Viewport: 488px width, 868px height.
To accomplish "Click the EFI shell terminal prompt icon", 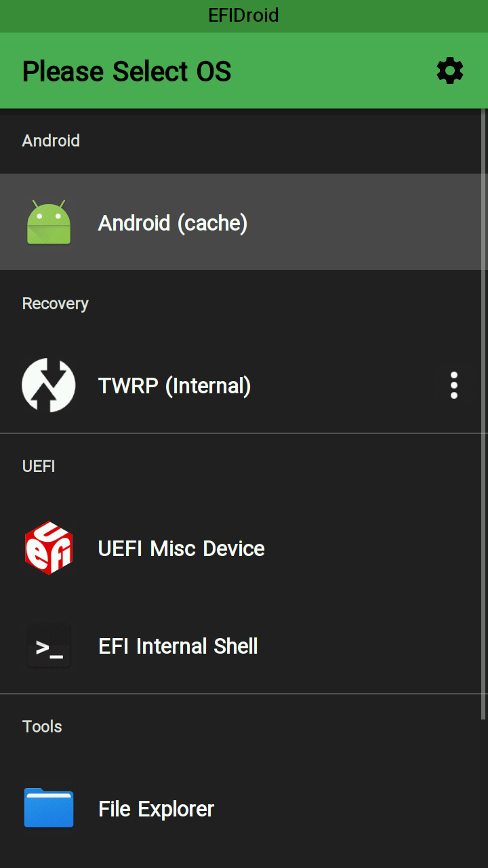I will pos(49,646).
